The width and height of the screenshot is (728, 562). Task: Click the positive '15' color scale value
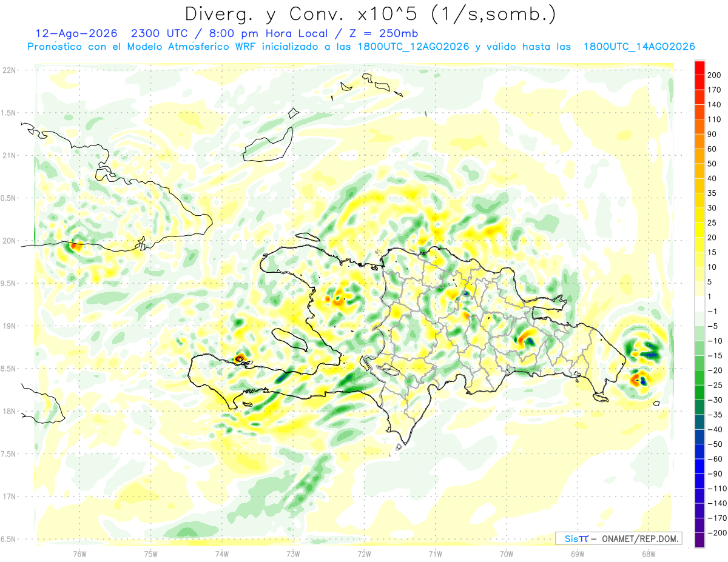click(712, 252)
